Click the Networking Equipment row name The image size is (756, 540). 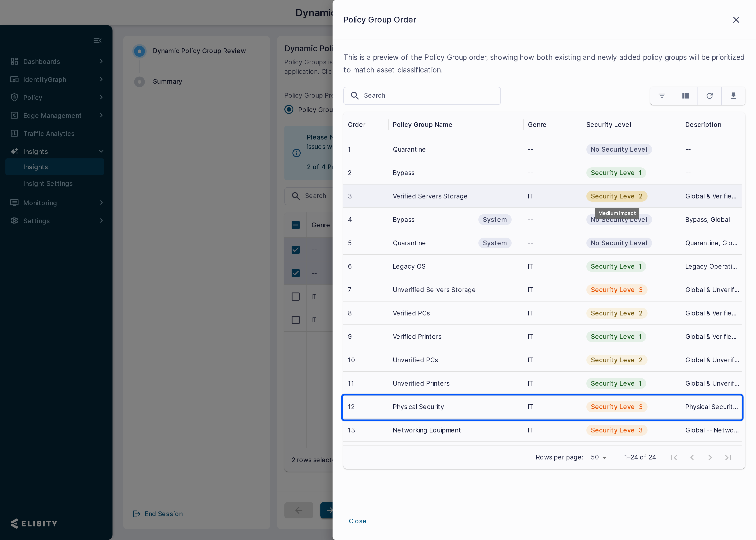[x=427, y=430]
